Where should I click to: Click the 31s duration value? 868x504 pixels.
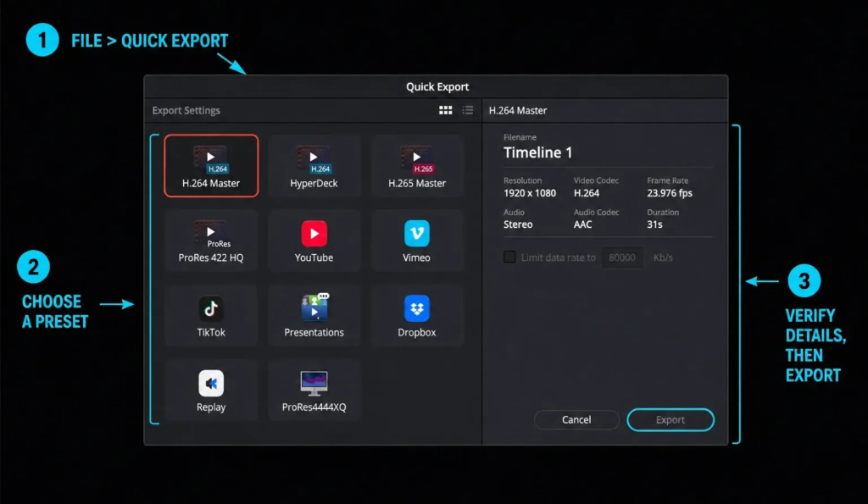pos(655,224)
